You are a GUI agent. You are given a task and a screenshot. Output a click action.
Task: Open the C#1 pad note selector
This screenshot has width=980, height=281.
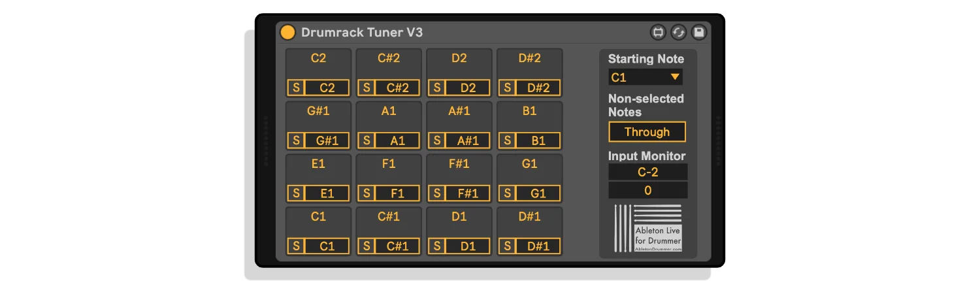click(397, 246)
